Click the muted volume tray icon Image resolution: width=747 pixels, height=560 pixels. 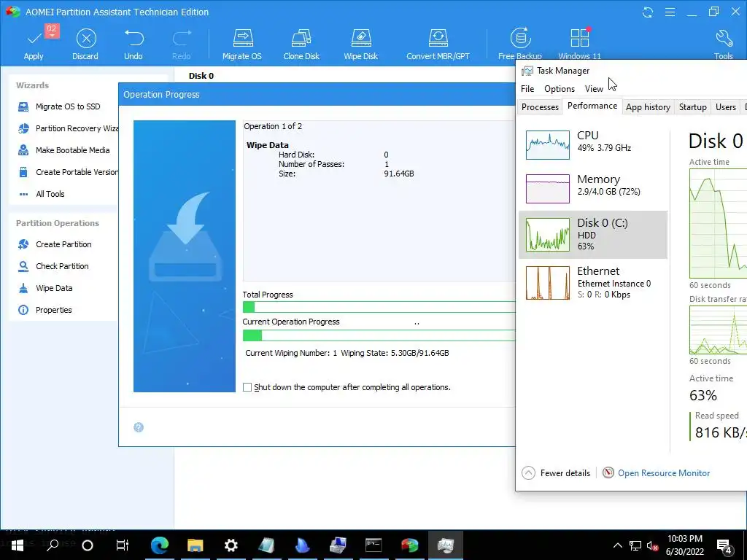(652, 545)
